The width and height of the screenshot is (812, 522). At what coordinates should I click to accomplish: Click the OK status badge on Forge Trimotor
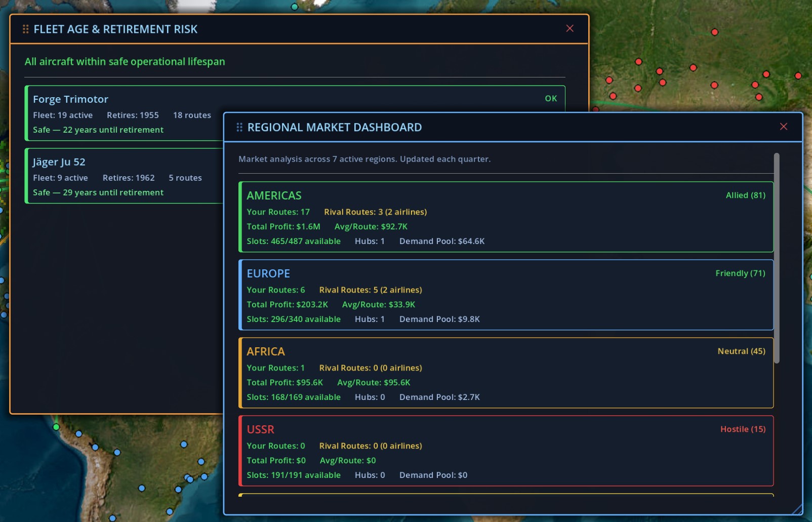click(551, 98)
